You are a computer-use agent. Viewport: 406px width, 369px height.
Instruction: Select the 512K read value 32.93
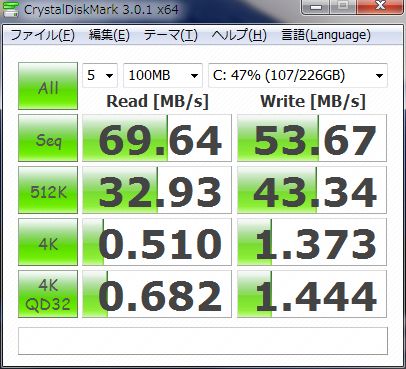[x=157, y=190]
